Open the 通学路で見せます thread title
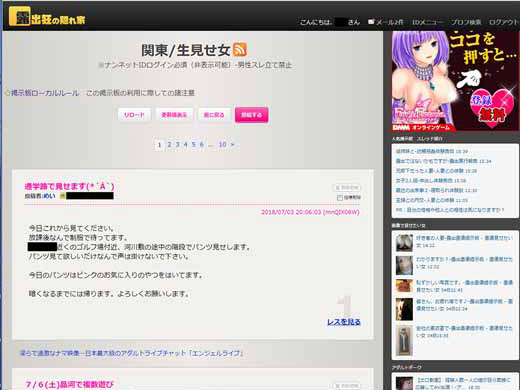The image size is (520, 390). pyautogui.click(x=69, y=186)
